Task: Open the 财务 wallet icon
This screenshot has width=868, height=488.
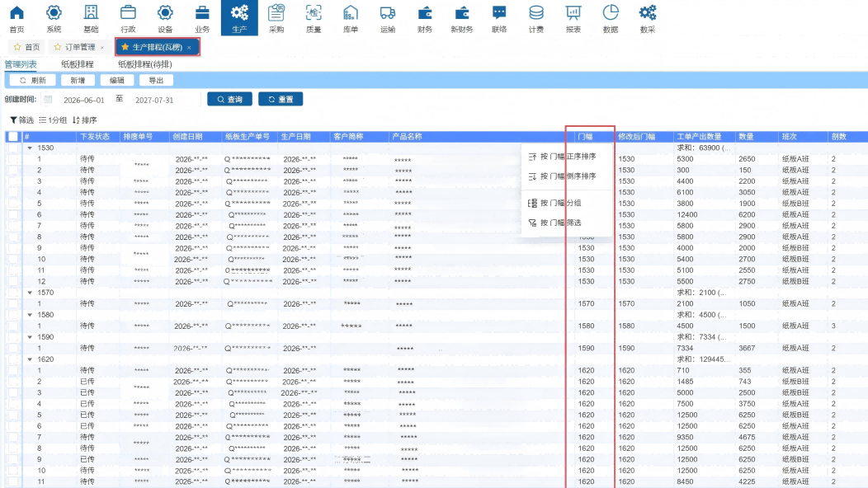Action: pos(425,17)
